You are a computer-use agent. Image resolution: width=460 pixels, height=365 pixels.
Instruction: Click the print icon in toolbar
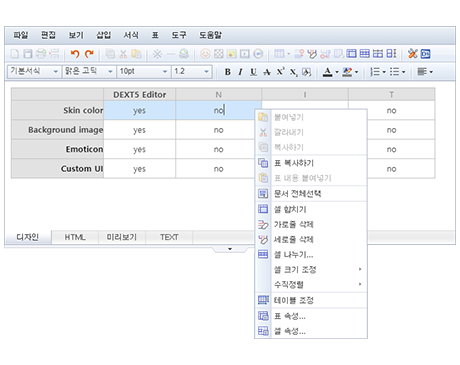point(41,53)
